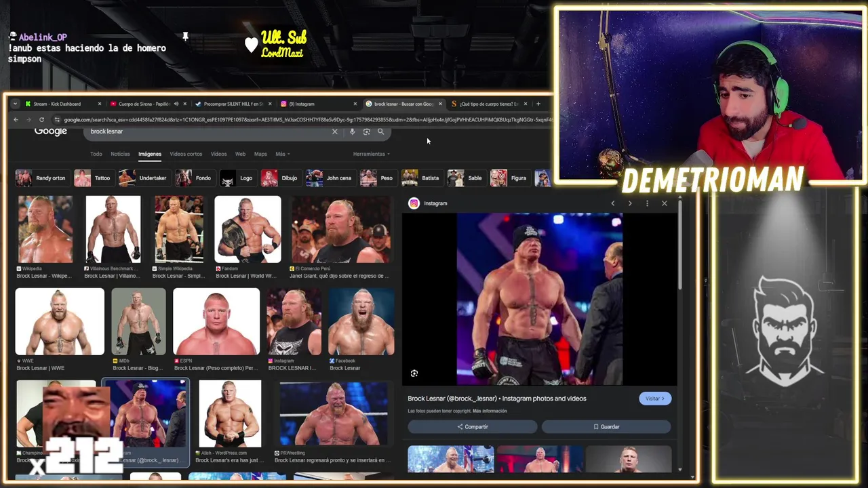The width and height of the screenshot is (868, 488).
Task: Open the tab search chevron beside Kick tab
Action: 15,104
